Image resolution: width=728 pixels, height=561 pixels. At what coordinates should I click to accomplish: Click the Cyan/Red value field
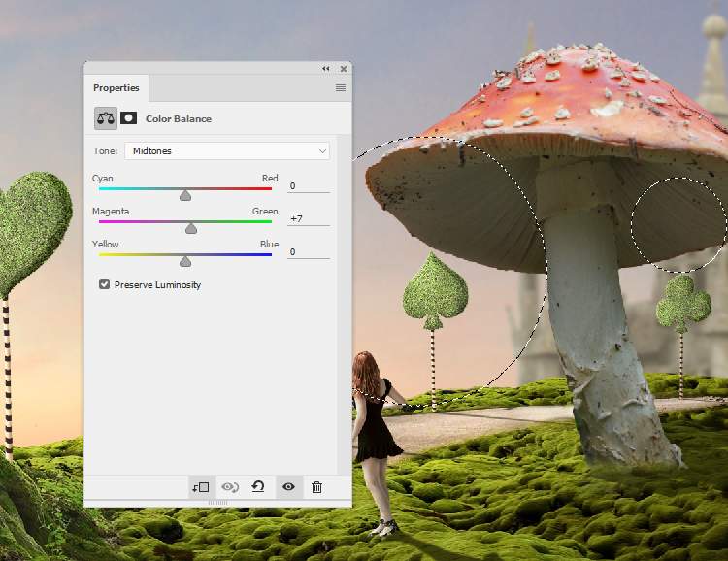(x=308, y=186)
